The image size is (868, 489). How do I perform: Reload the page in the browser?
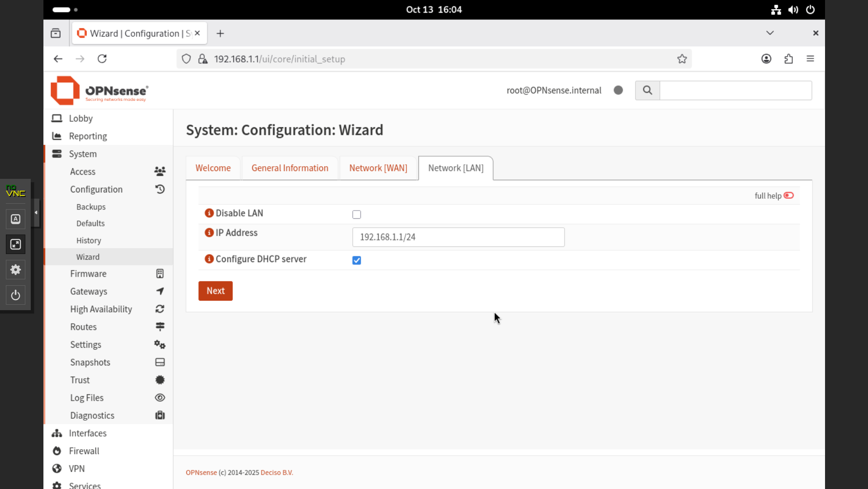102,59
